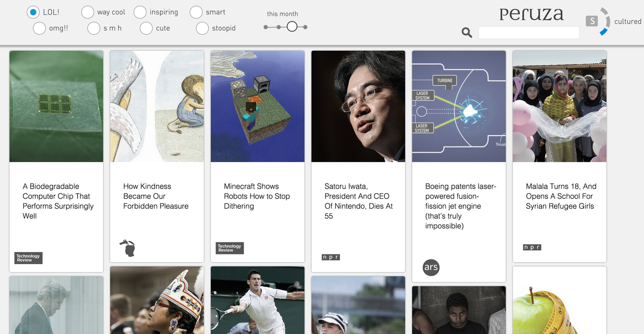Click the npr logo under Malala article

(532, 247)
